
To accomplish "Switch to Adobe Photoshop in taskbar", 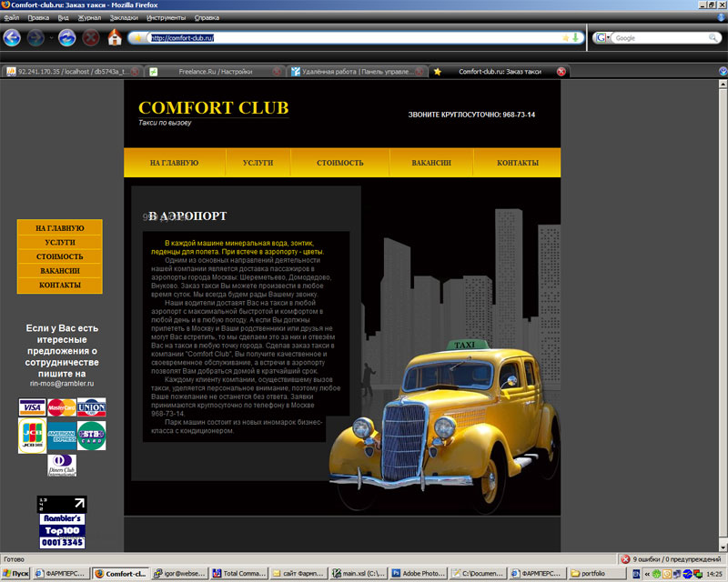I will tap(419, 574).
